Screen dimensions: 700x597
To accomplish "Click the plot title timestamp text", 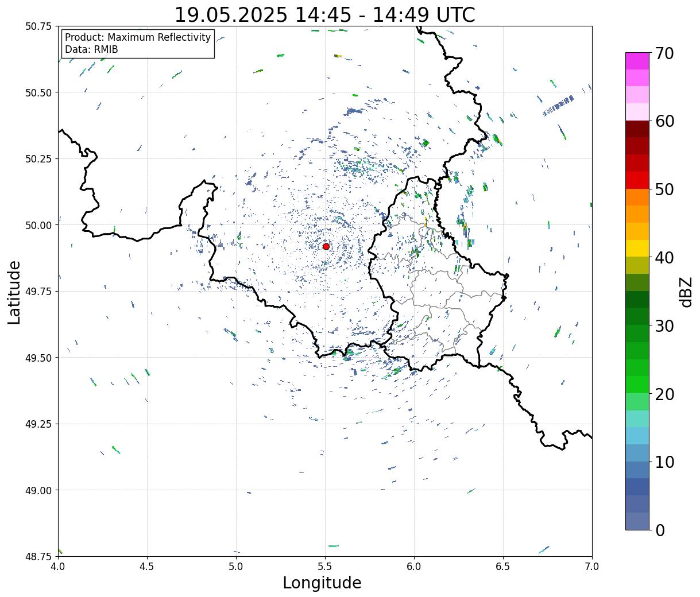I will [x=324, y=15].
